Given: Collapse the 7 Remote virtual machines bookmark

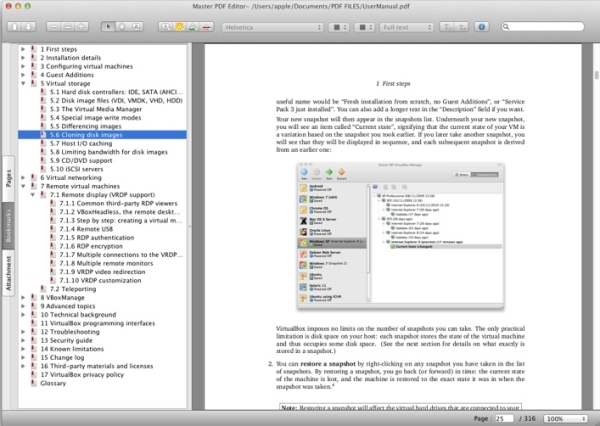Looking at the screenshot, I should 23,186.
